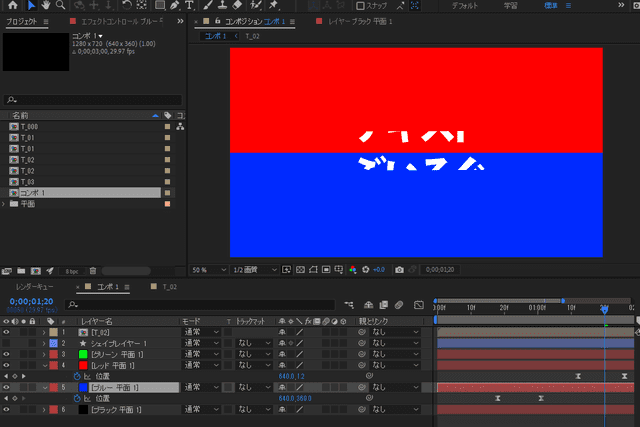Reset exposure icon in viewer
This screenshot has height=427, width=640.
tap(366, 270)
